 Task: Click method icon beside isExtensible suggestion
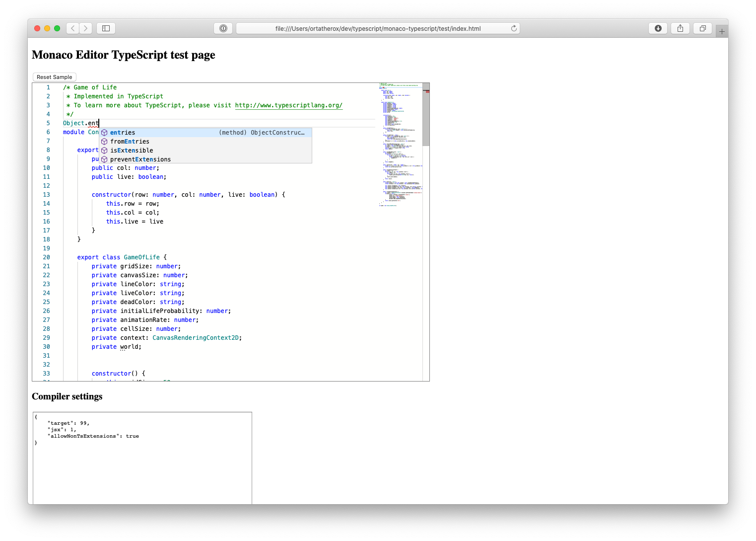104,151
